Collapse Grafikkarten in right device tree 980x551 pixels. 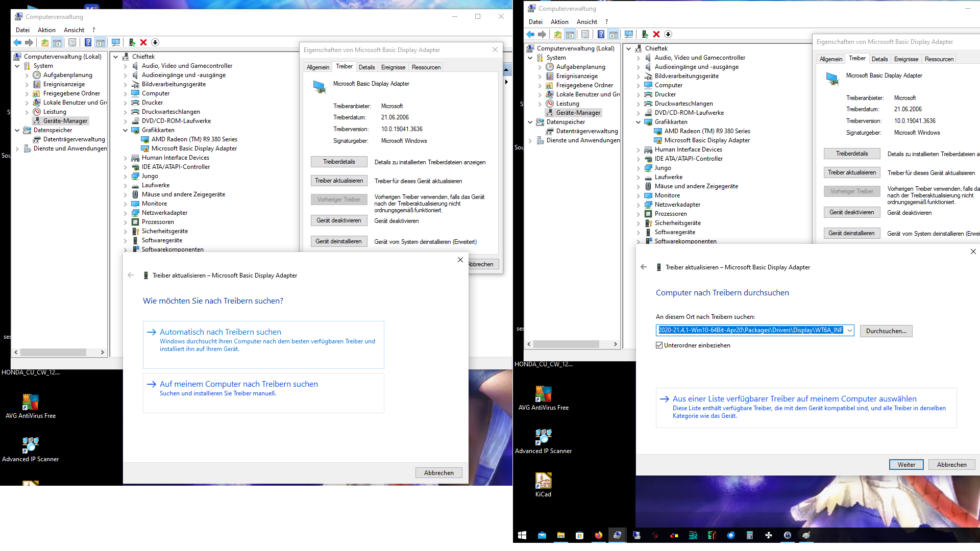[x=639, y=122]
